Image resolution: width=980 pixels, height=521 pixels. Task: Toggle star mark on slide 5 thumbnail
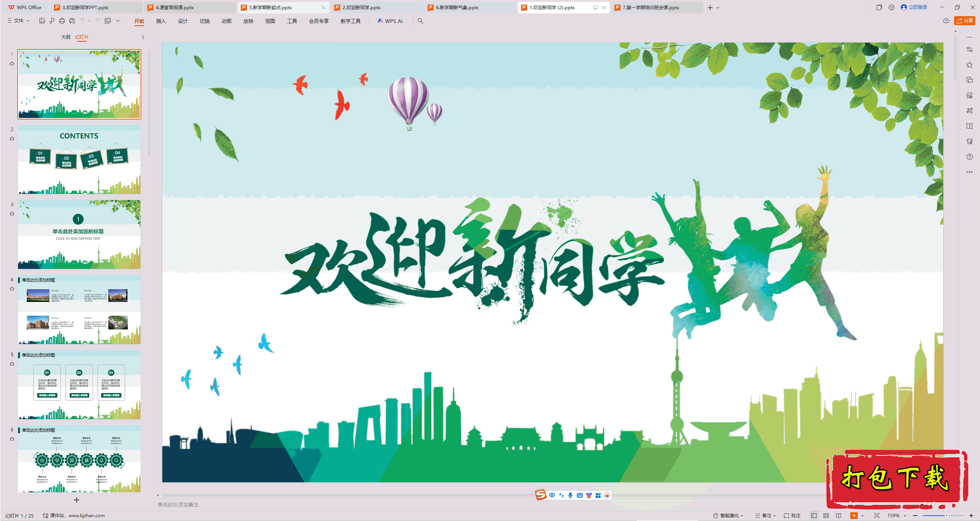point(12,364)
